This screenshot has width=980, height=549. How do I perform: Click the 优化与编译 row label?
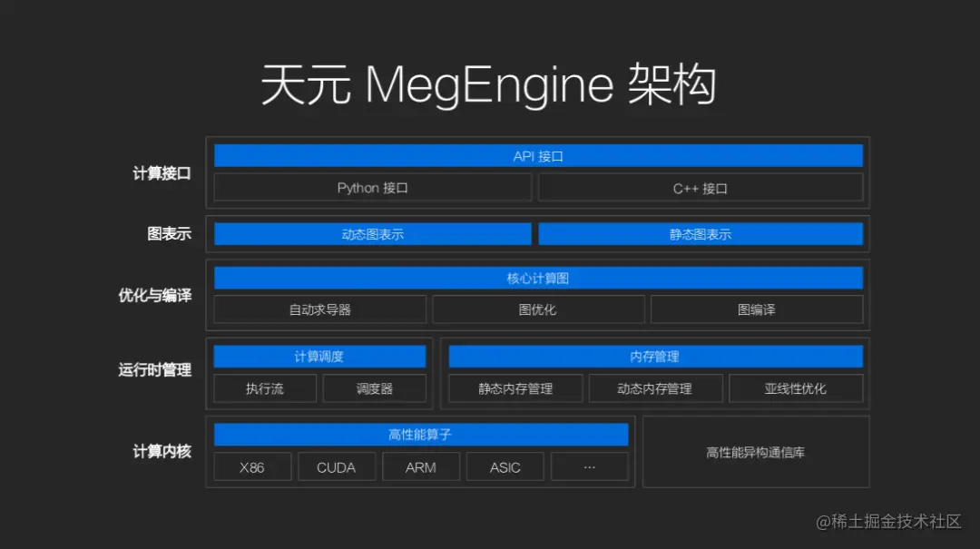click(x=155, y=295)
